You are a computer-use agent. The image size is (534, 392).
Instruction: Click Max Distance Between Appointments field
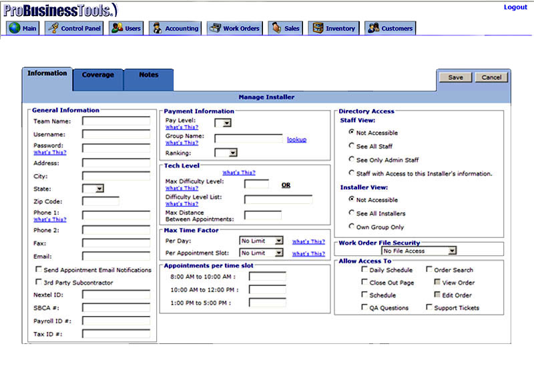[263, 215]
